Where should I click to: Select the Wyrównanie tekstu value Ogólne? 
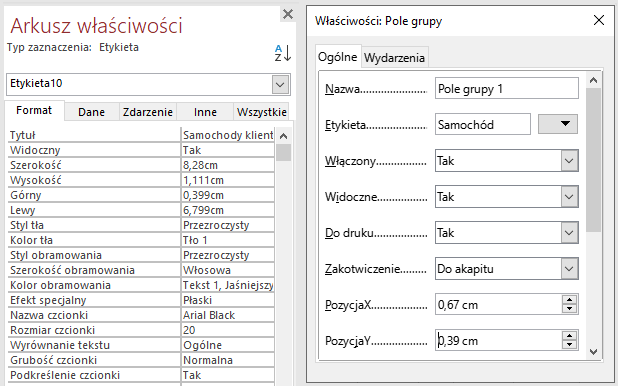[227, 345]
